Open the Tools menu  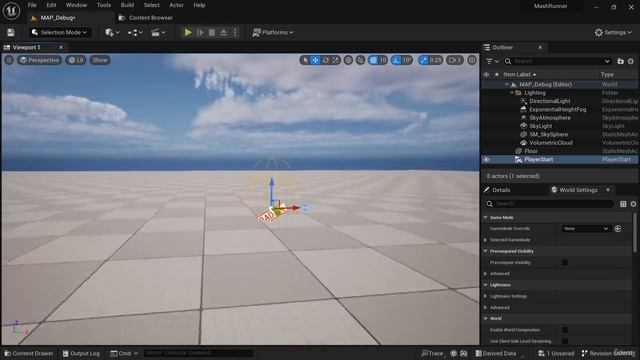click(x=104, y=5)
